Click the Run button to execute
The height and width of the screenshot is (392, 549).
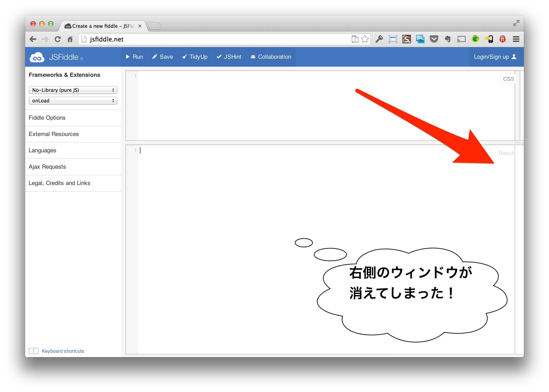(x=135, y=57)
